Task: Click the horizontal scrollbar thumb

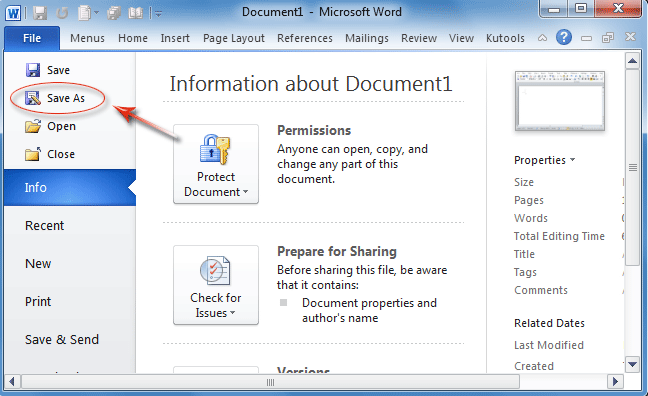Action: pyautogui.click(x=270, y=382)
